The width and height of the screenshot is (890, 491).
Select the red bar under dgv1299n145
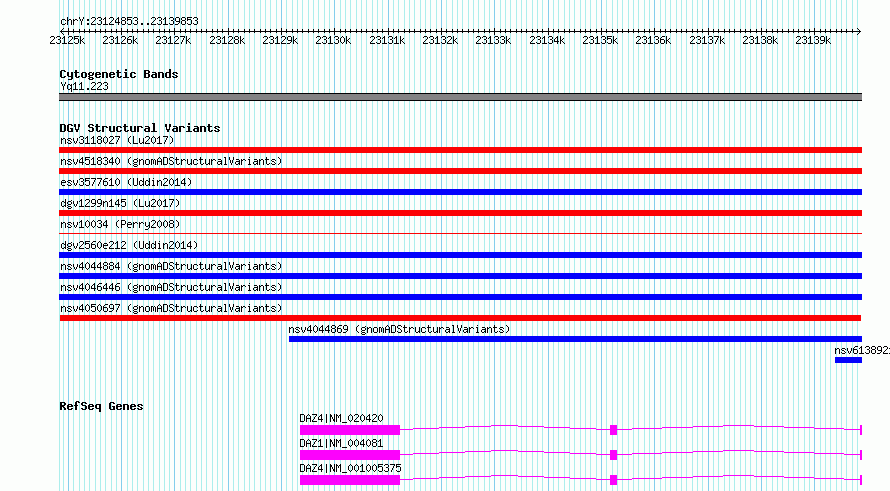[460, 213]
